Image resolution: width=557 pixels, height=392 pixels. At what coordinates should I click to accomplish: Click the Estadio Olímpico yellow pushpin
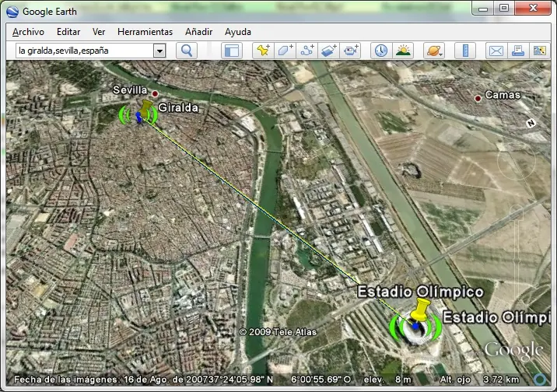tap(420, 310)
